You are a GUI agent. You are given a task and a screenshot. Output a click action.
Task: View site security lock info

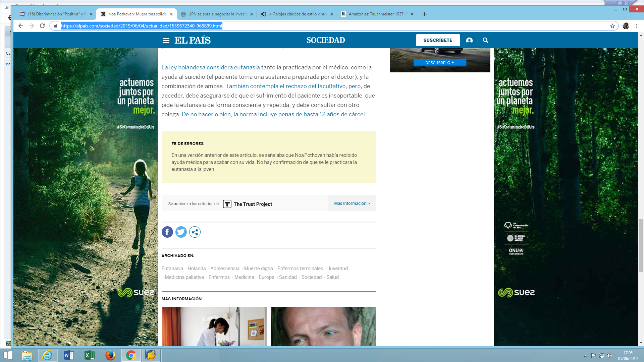point(56,26)
